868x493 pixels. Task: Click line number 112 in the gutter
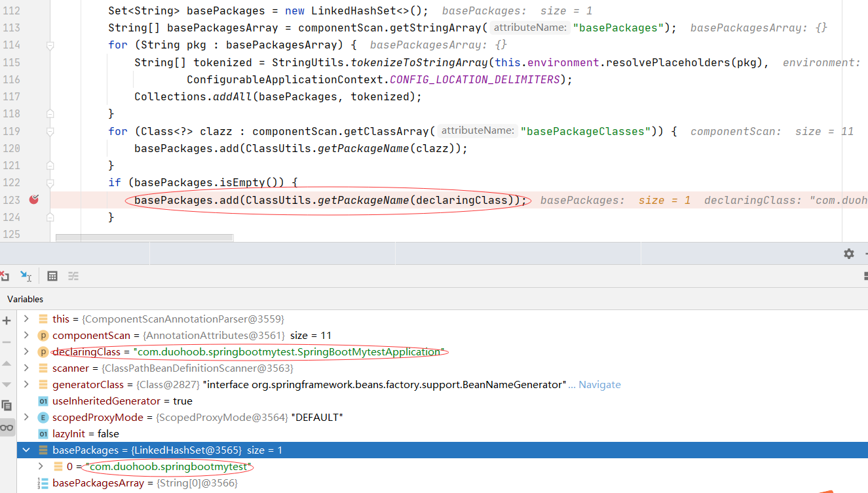11,11
